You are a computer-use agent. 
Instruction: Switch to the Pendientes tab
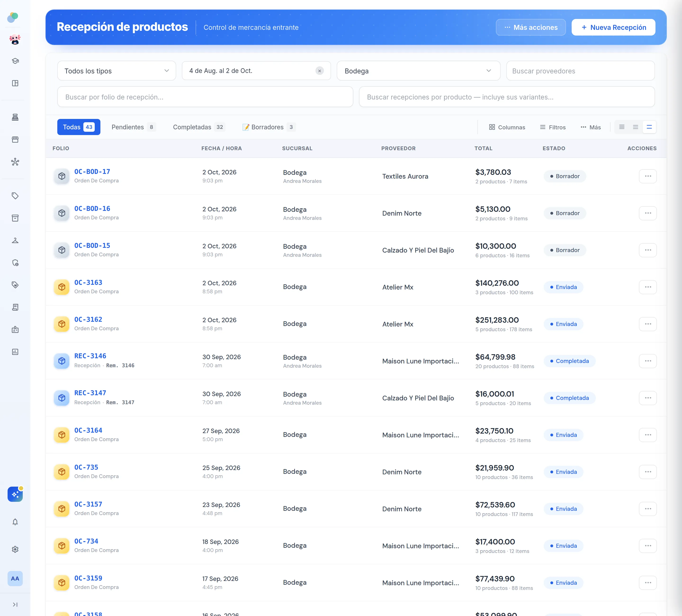(x=134, y=127)
